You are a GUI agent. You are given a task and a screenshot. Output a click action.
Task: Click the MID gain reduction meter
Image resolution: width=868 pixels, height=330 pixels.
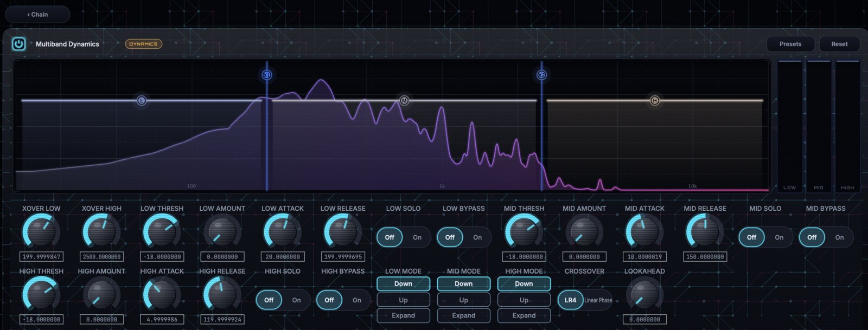pos(819,126)
